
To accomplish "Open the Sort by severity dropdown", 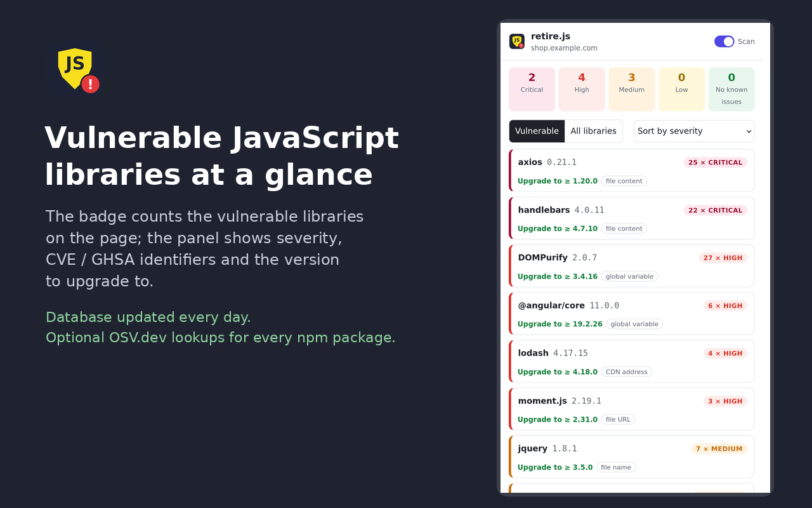I will click(x=694, y=131).
